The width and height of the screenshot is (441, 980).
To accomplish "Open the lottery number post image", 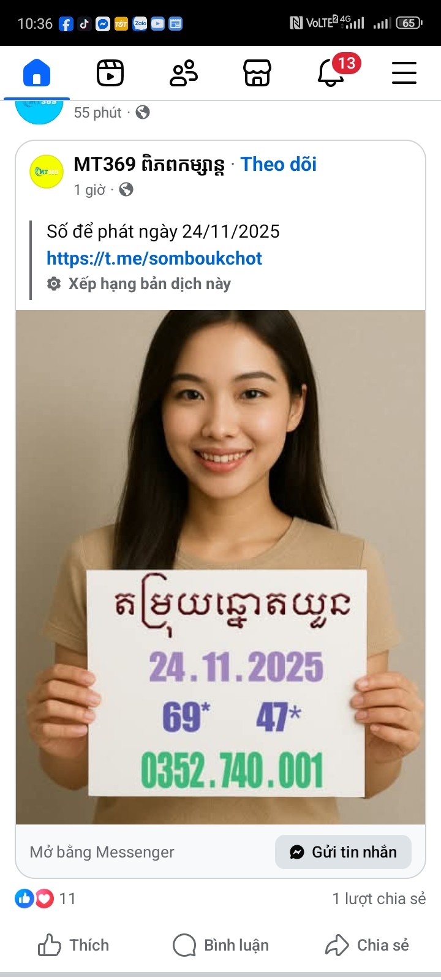I will pos(221,567).
